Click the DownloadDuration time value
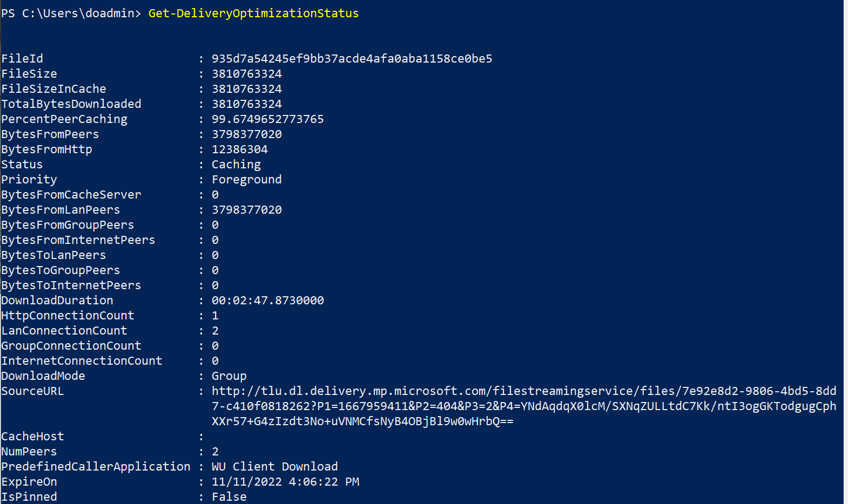Image resolution: width=848 pixels, height=504 pixels. (x=267, y=301)
